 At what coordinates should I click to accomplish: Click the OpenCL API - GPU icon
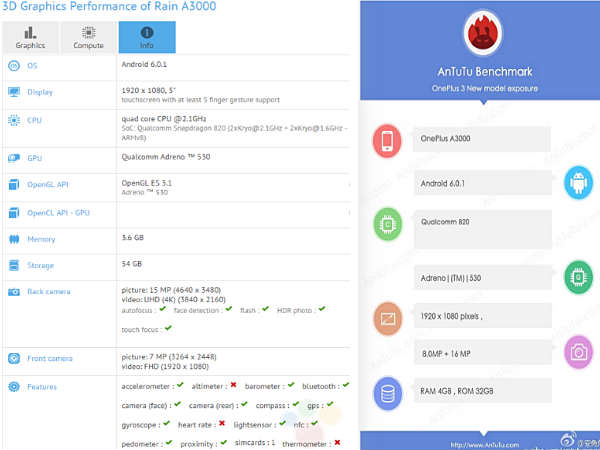pyautogui.click(x=14, y=213)
